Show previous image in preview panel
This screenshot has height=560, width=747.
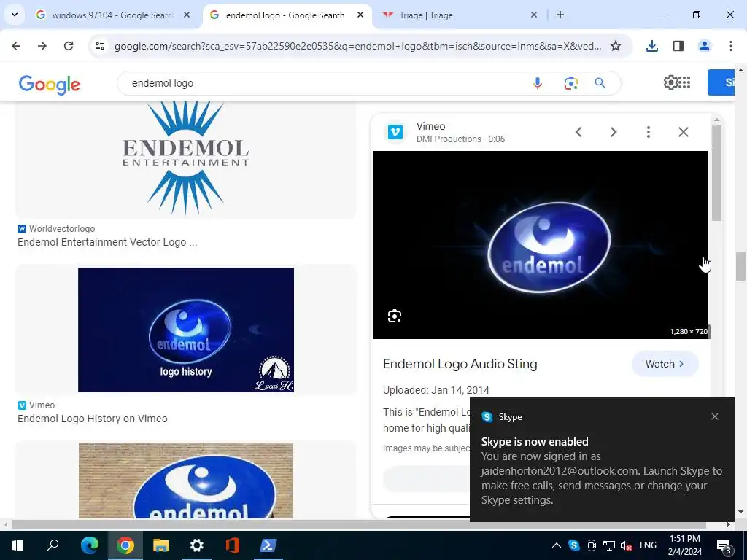(x=578, y=132)
